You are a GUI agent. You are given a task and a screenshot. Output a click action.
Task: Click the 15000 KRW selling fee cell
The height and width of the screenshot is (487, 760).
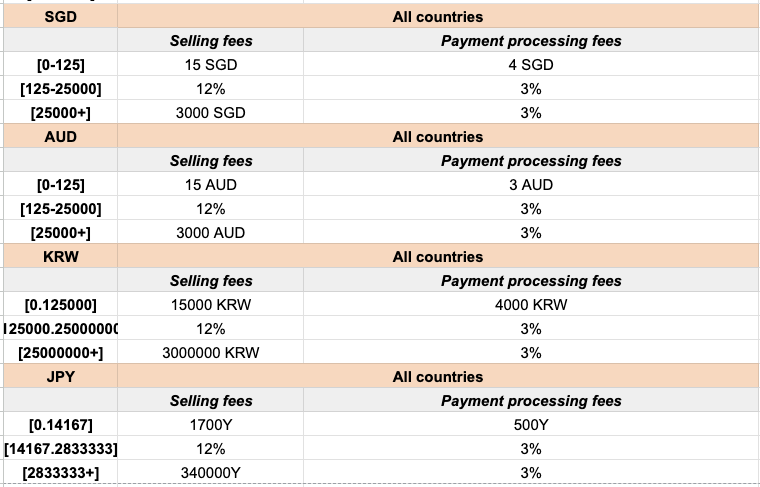pyautogui.click(x=210, y=305)
